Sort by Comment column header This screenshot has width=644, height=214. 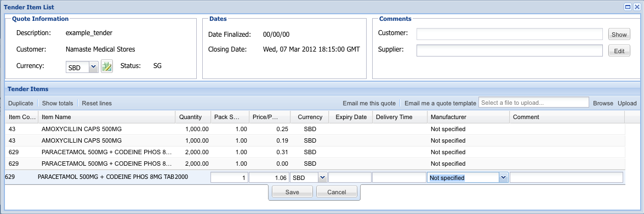567,117
